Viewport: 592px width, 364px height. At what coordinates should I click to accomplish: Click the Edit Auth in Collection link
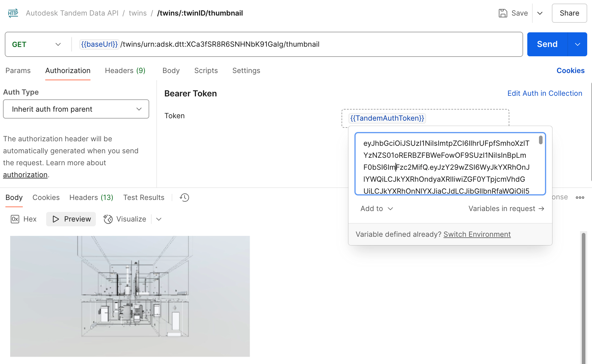[x=544, y=93]
